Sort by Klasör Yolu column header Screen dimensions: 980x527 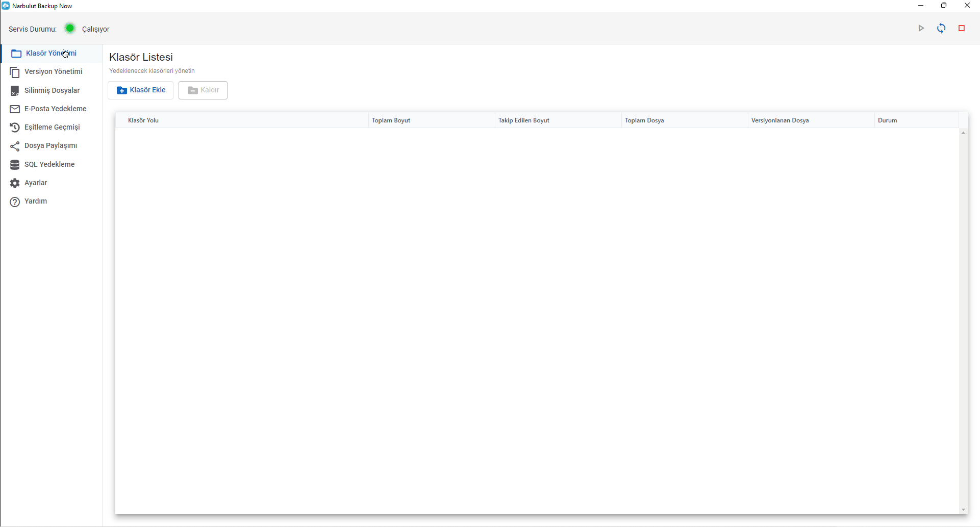point(143,120)
